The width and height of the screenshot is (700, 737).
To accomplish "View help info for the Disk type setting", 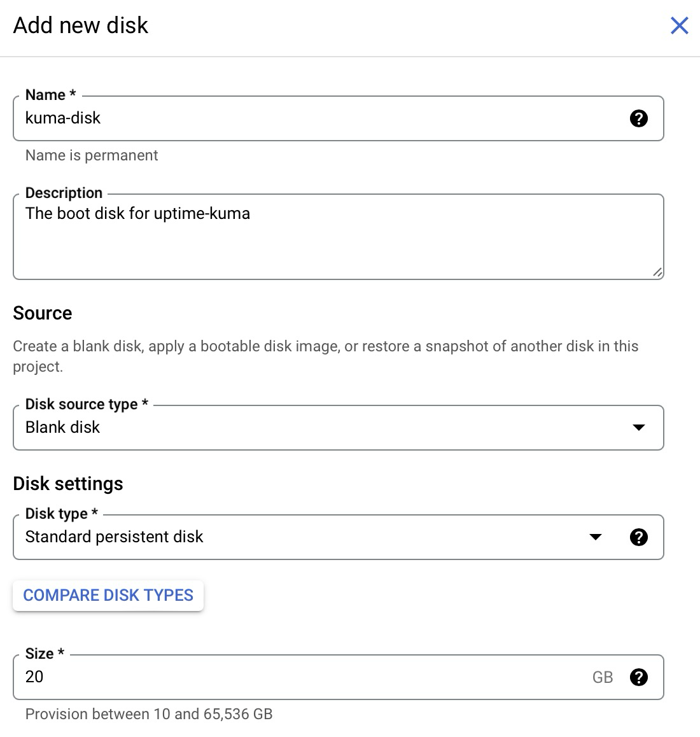I will click(x=639, y=537).
